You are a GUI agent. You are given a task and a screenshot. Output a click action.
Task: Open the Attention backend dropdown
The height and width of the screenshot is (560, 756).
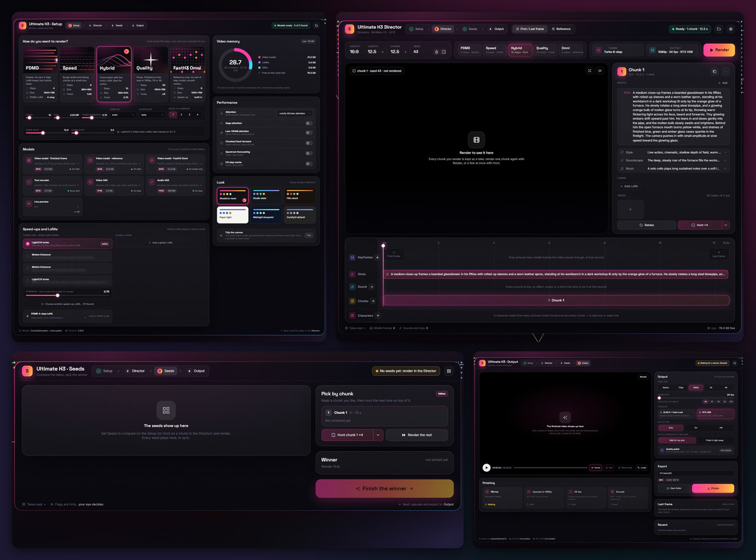tap(295, 113)
